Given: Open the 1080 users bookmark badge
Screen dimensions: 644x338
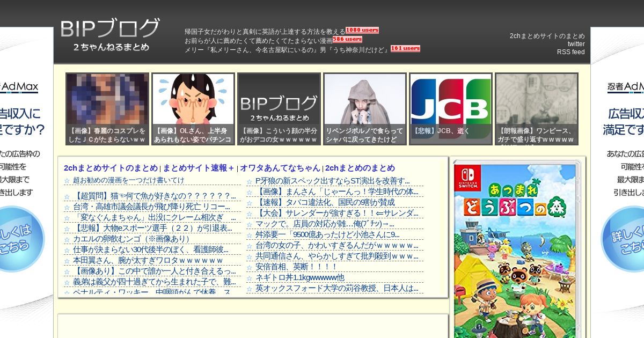Looking at the screenshot, I should tap(362, 30).
